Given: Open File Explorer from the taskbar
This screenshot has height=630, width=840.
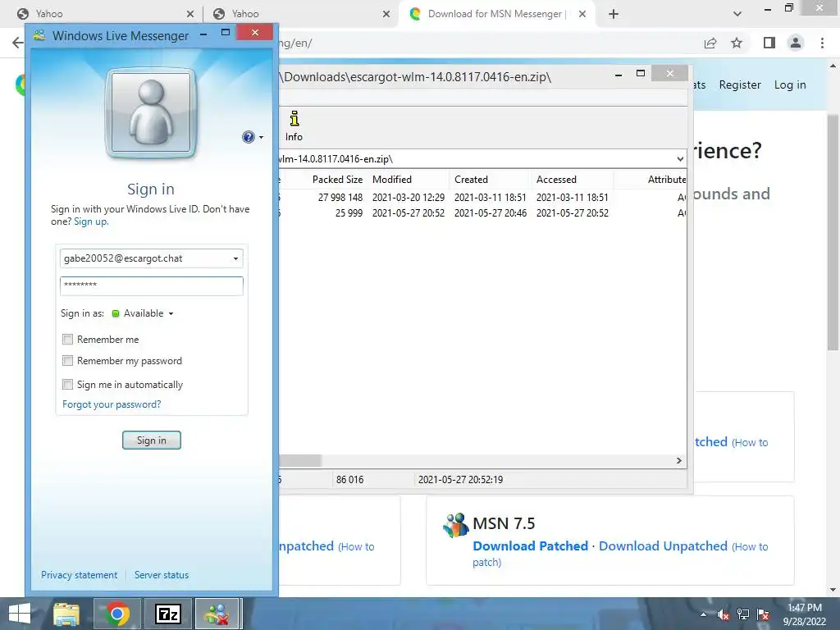Looking at the screenshot, I should coord(66,614).
